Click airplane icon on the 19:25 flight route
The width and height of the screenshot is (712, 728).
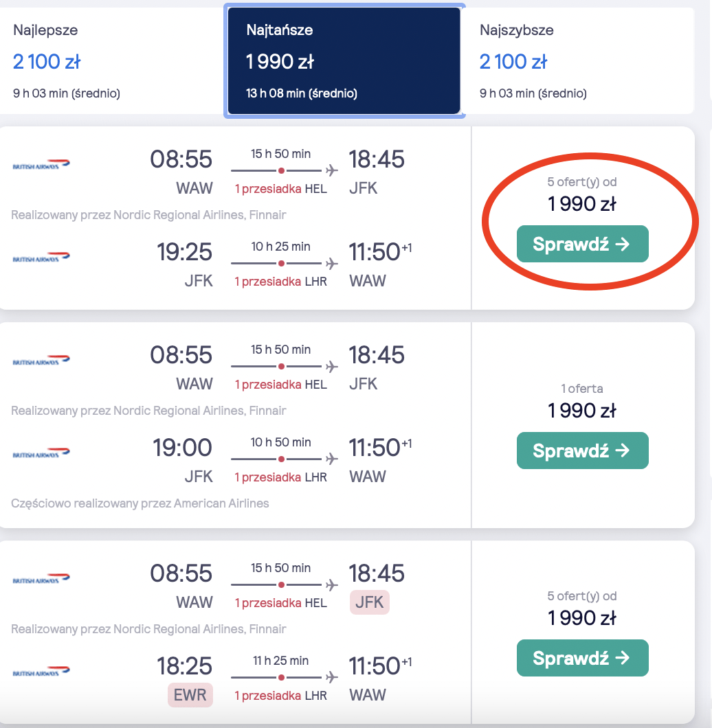pyautogui.click(x=332, y=263)
